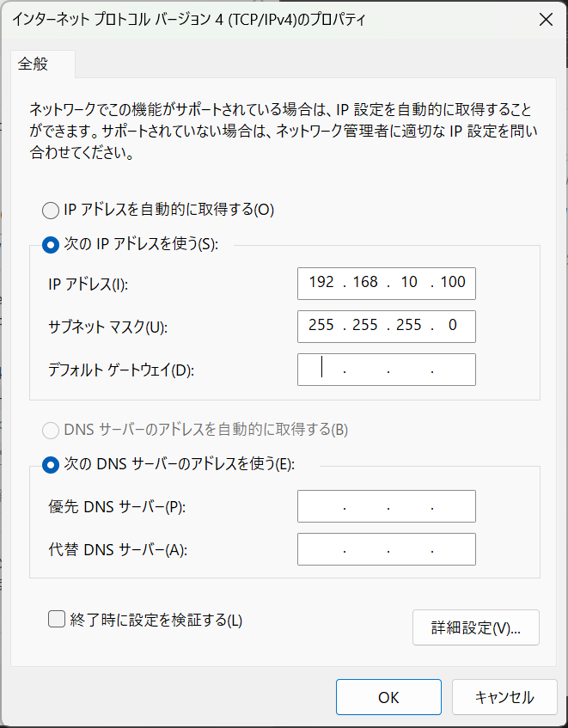Choose 次の DNS サーバーのアドレスを使う radio button

pos(52,464)
